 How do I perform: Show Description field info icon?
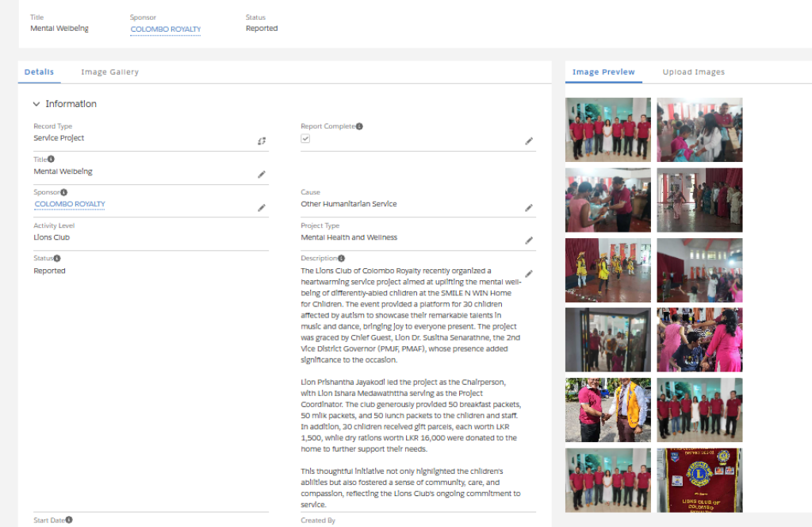point(341,258)
